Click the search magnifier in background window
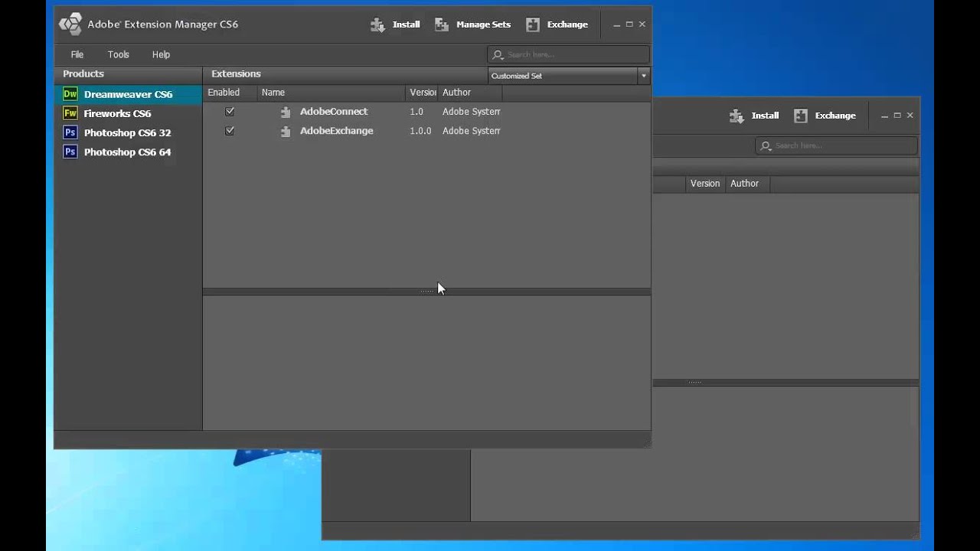The width and height of the screenshot is (980, 551). pyautogui.click(x=766, y=145)
